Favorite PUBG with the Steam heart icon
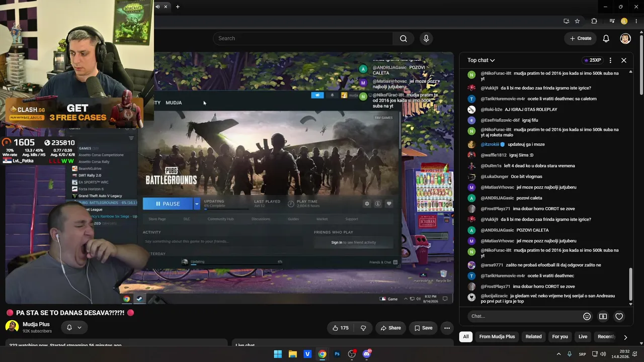Screen dimensions: 644x362 click(x=389, y=204)
